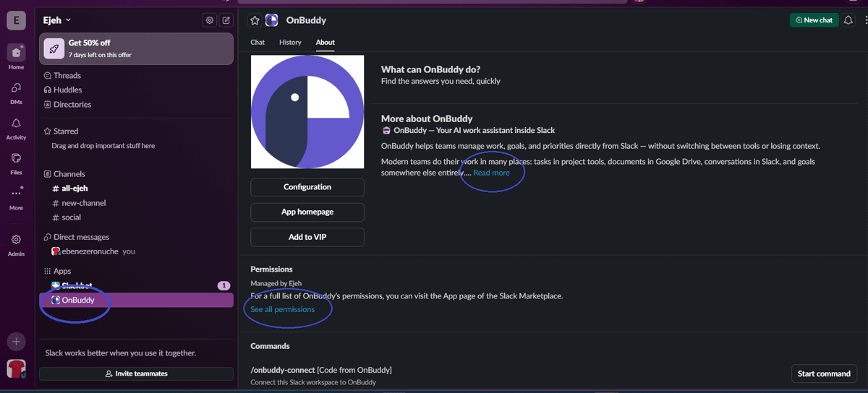This screenshot has width=868, height=393.
Task: Select OnBuddy in Apps list
Action: click(x=137, y=300)
